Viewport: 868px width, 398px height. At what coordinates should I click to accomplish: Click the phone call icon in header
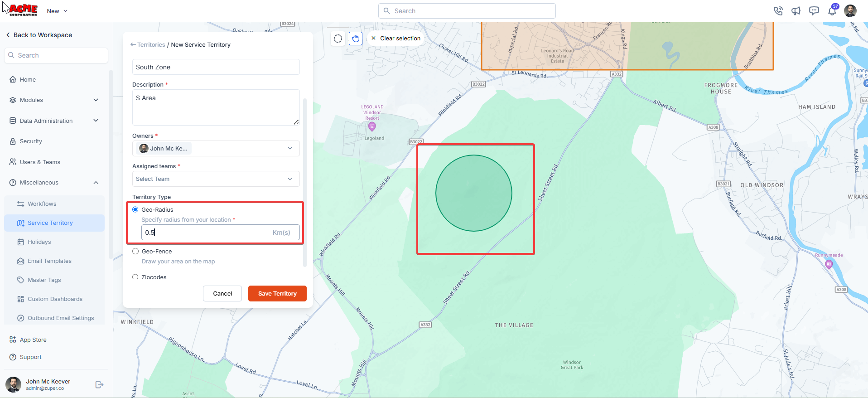pos(778,11)
